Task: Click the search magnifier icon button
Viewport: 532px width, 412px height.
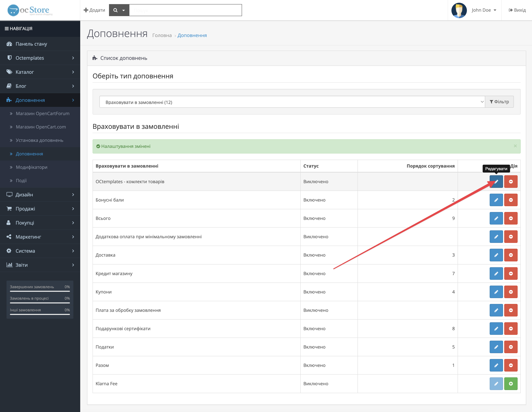Action: click(116, 10)
